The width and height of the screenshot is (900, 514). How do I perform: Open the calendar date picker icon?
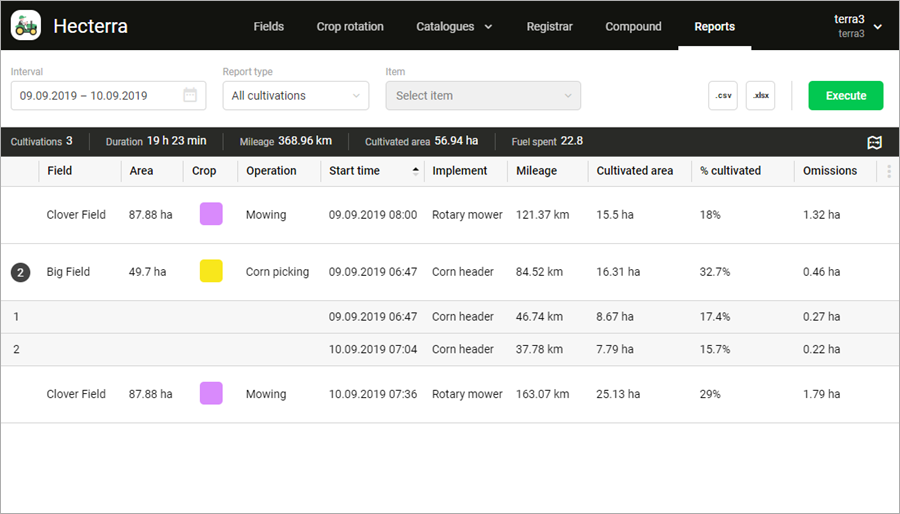click(x=190, y=96)
